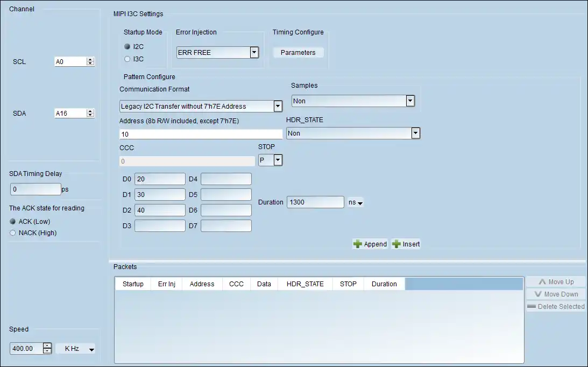The width and height of the screenshot is (588, 367).
Task: Select I2C startup mode
Action: pos(127,47)
